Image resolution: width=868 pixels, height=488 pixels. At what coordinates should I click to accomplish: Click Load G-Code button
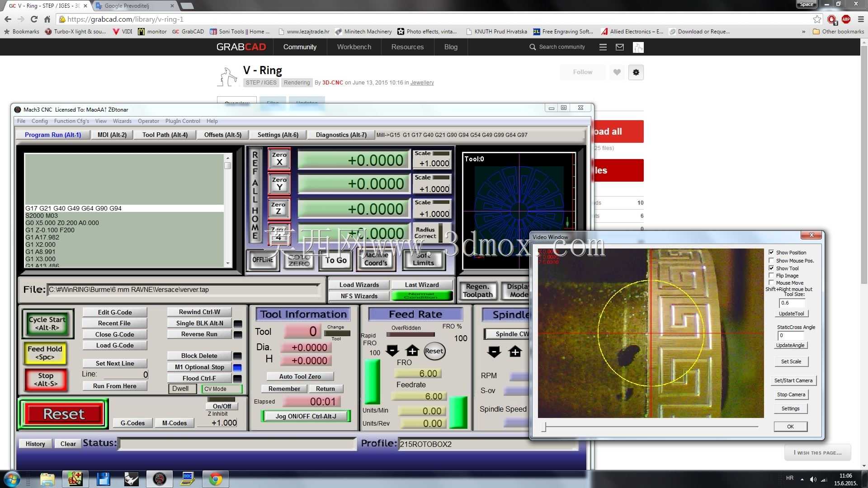coord(115,345)
